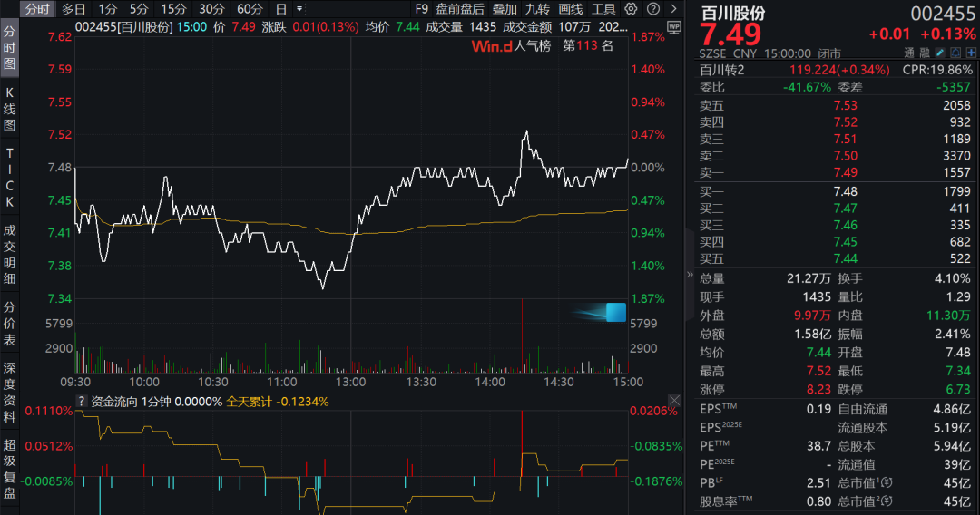The width and height of the screenshot is (980, 515).
Task: Toggle 九转 indicator
Action: click(x=537, y=9)
